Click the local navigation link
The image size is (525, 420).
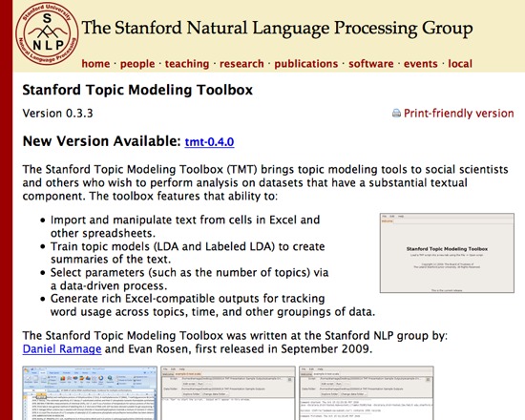[x=460, y=64]
